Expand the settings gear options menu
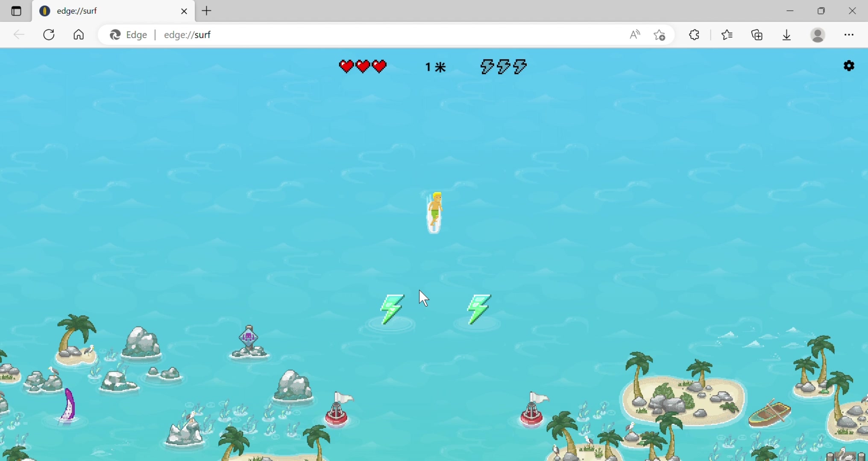The height and width of the screenshot is (461, 868). click(x=849, y=65)
